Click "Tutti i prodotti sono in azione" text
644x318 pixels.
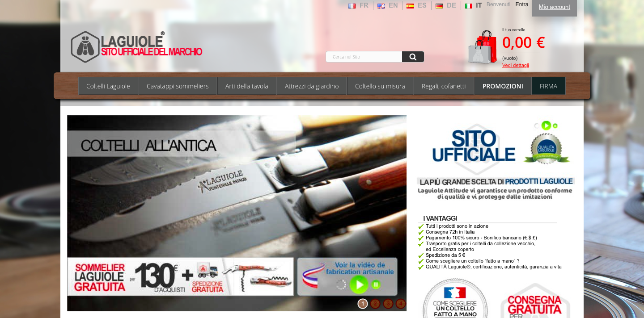[457, 226]
